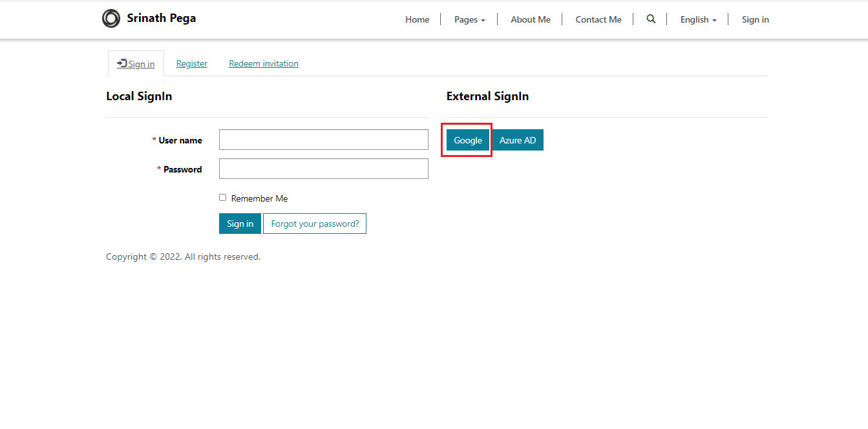The width and height of the screenshot is (868, 429).
Task: Navigate to Contact Me
Action: point(598,20)
